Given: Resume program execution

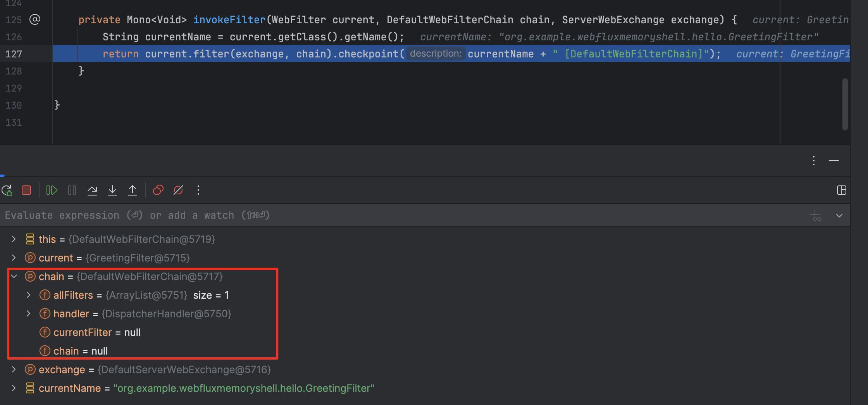Looking at the screenshot, I should 52,190.
